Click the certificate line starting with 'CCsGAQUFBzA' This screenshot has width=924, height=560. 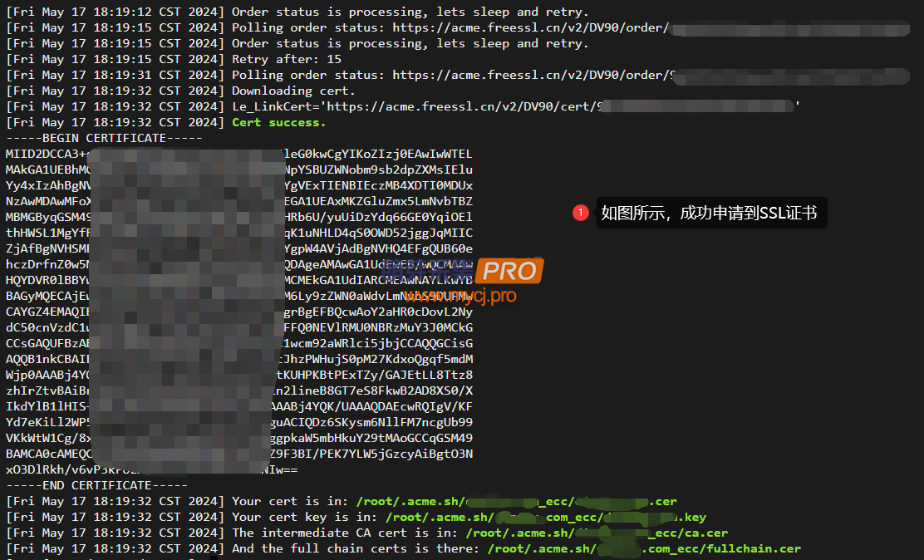pos(239,343)
